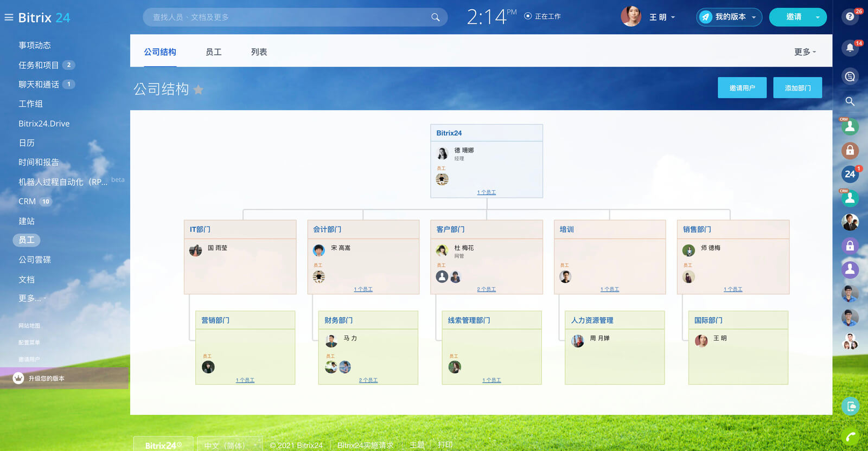Screen dimensions: 868x451
Task: Click the search icon in the right sidebar
Action: tap(850, 101)
